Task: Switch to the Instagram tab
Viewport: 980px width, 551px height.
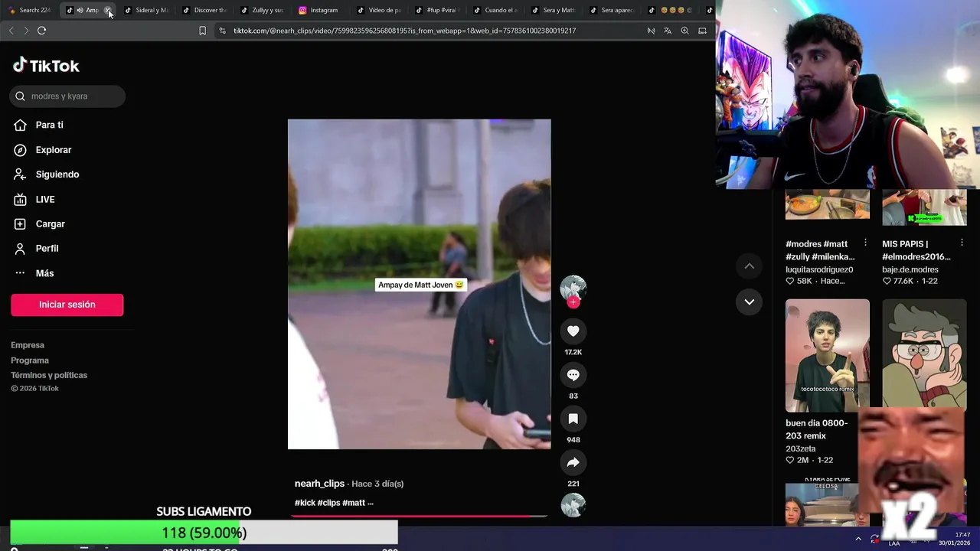Action: point(321,10)
